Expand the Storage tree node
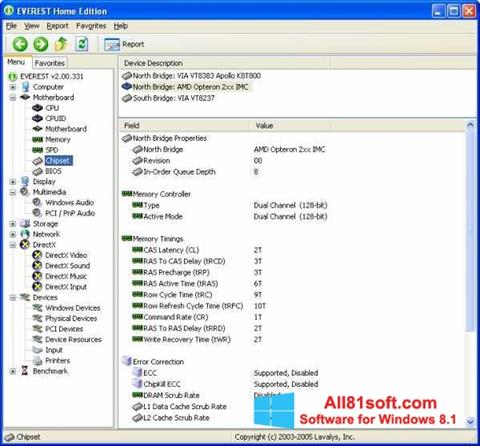Image resolution: width=480 pixels, height=446 pixels. (13, 224)
